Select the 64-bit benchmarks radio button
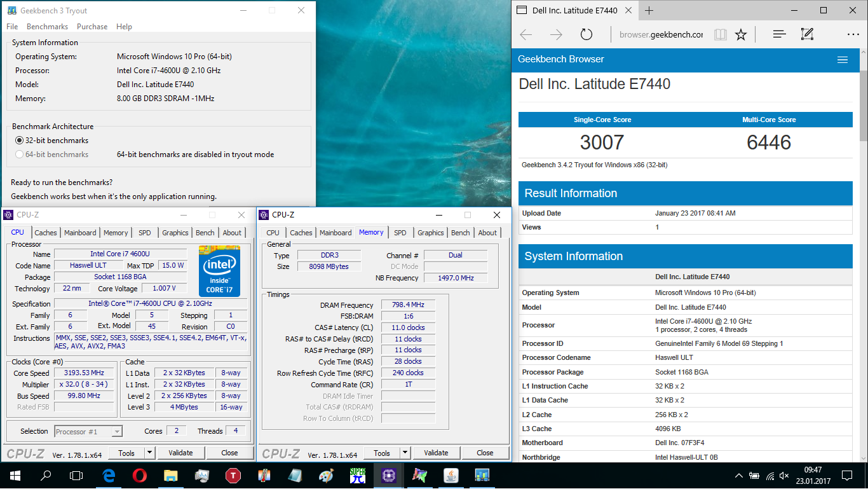Screen dimensions: 868x489 coord(19,155)
